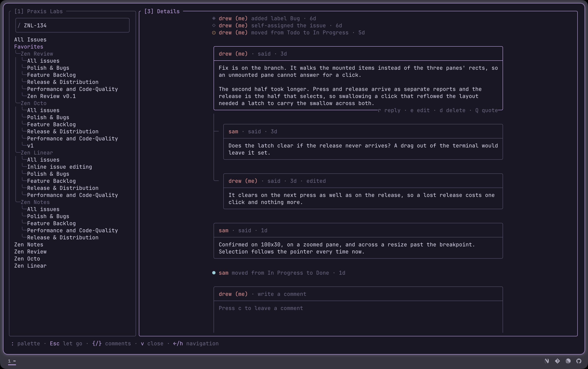Click 'e edit' on drew's comment
Image resolution: width=588 pixels, height=369 pixels.
tap(420, 110)
